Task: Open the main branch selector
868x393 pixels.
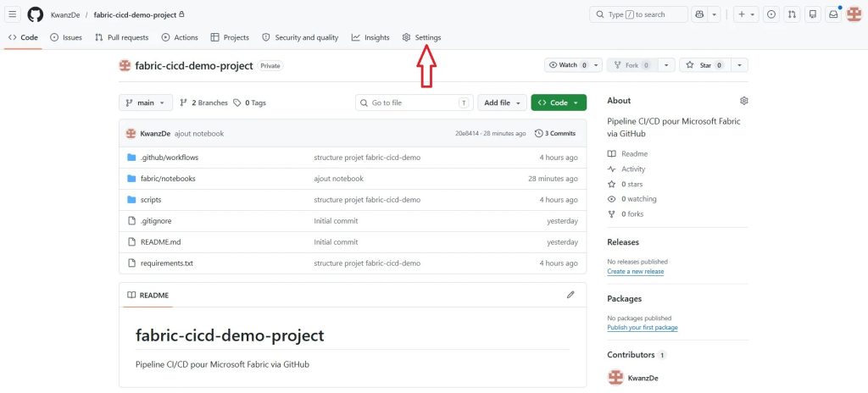Action: tap(146, 103)
